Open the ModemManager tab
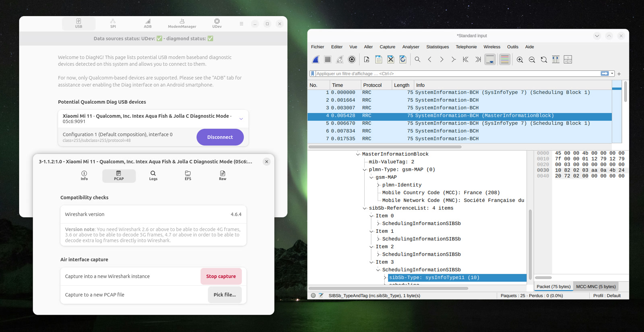644x332 pixels. [182, 24]
